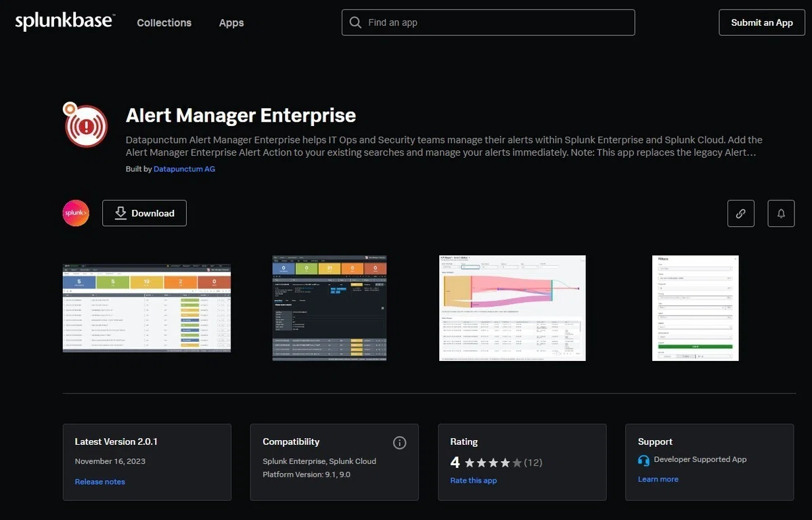
Task: Open the Apps menu
Action: pos(231,22)
